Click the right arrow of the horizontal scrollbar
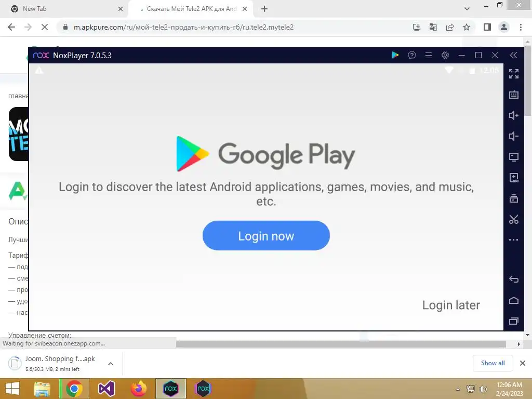The height and width of the screenshot is (399, 532). point(519,344)
